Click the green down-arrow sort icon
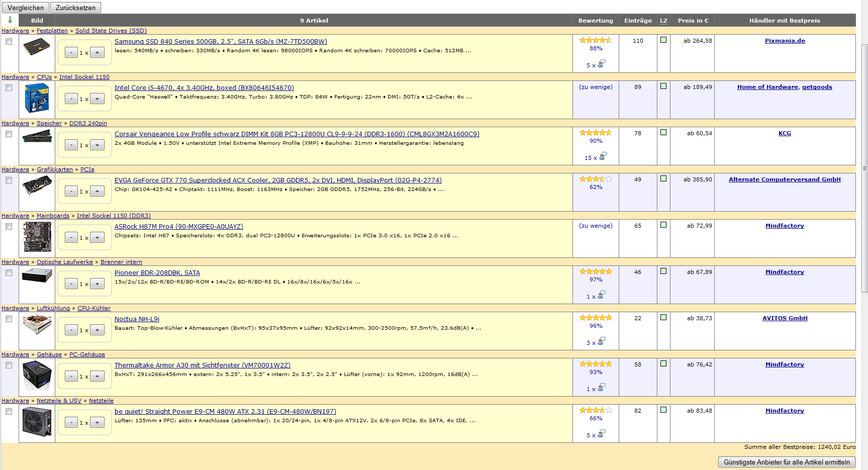 [x=10, y=20]
